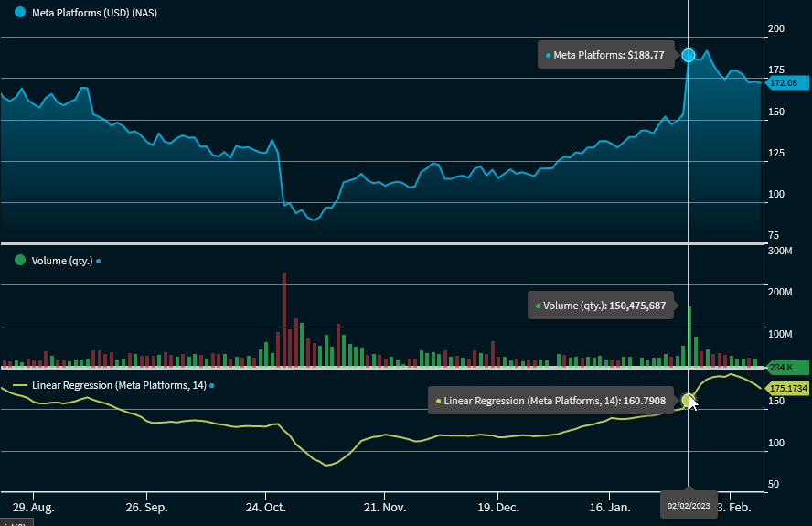The height and width of the screenshot is (526, 812).
Task: Click the yellow regression marker at 160.7908
Action: [x=689, y=400]
